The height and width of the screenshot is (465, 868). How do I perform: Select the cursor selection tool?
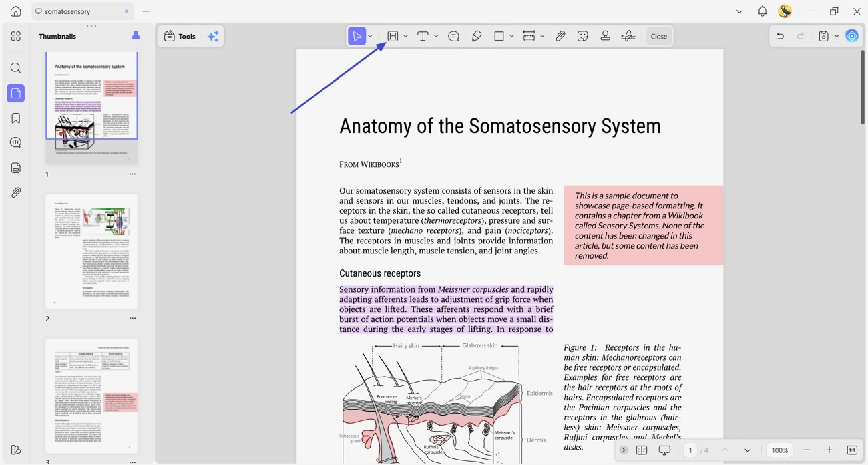(357, 37)
